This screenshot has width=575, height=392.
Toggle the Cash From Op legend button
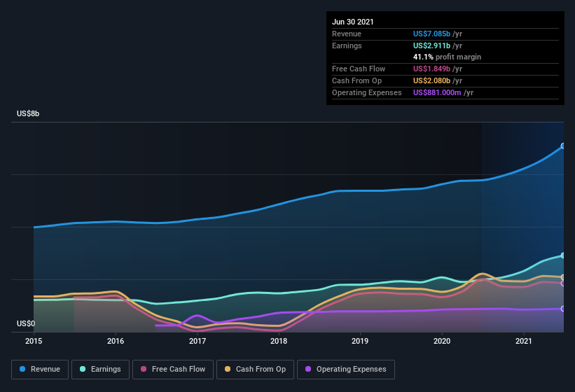coord(255,369)
